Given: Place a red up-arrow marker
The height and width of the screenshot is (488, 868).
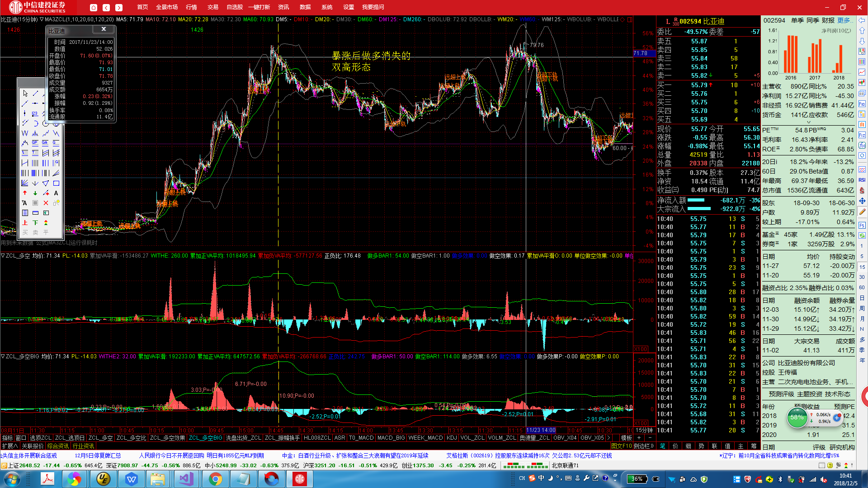Looking at the screenshot, I should point(25,193).
